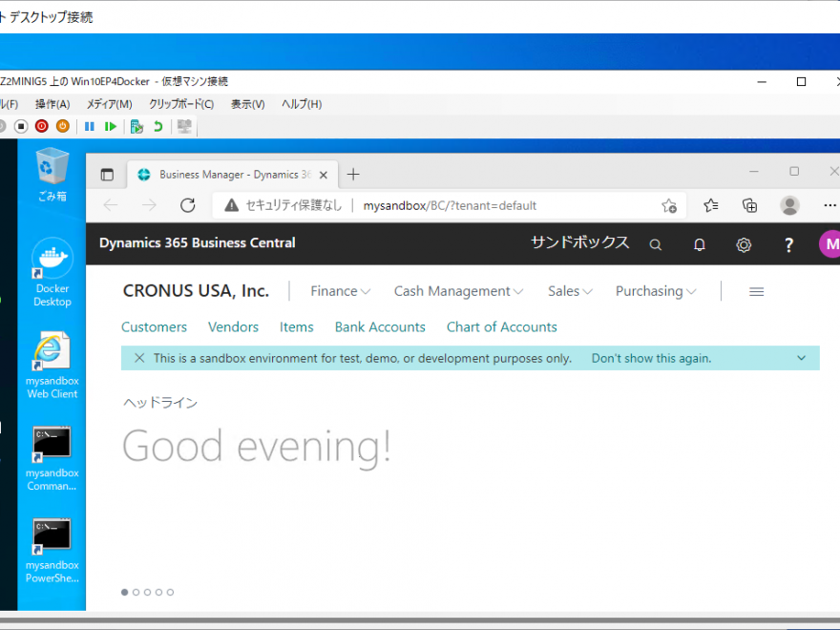Open the 表示(V) menu
This screenshot has height=630, width=840.
pyautogui.click(x=247, y=104)
